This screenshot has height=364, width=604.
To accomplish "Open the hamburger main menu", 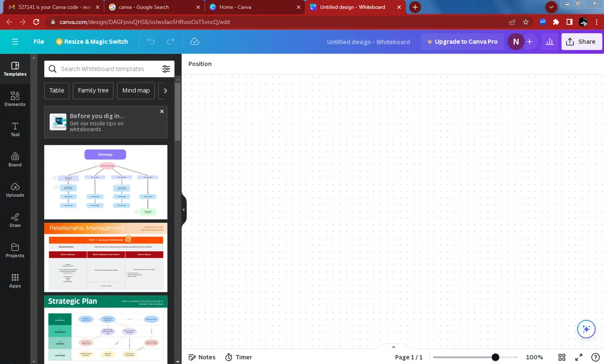I will [15, 41].
